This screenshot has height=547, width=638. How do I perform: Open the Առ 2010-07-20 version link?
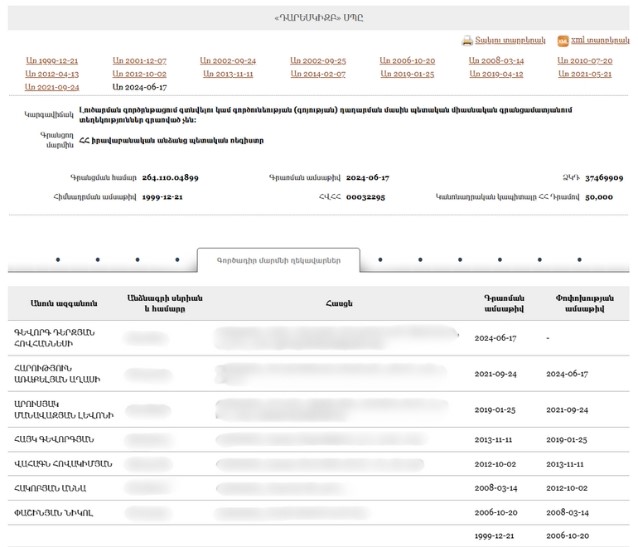click(585, 61)
